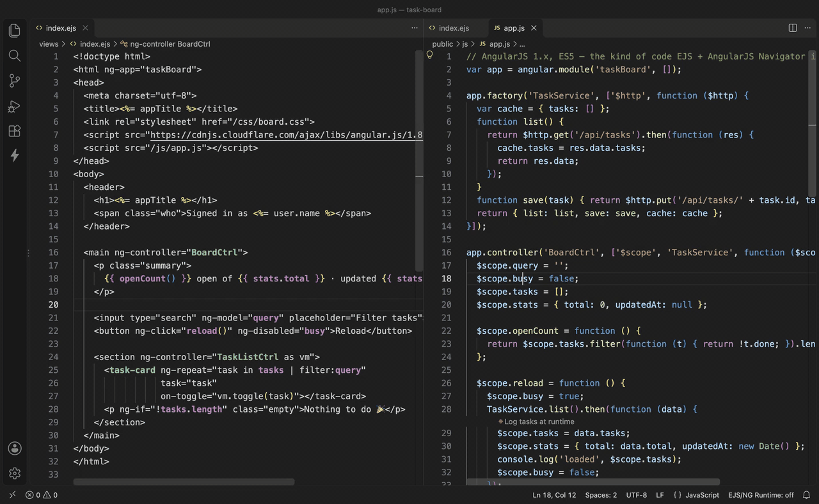
Task: Open the Explorer view in the activity bar
Action: pos(15,30)
